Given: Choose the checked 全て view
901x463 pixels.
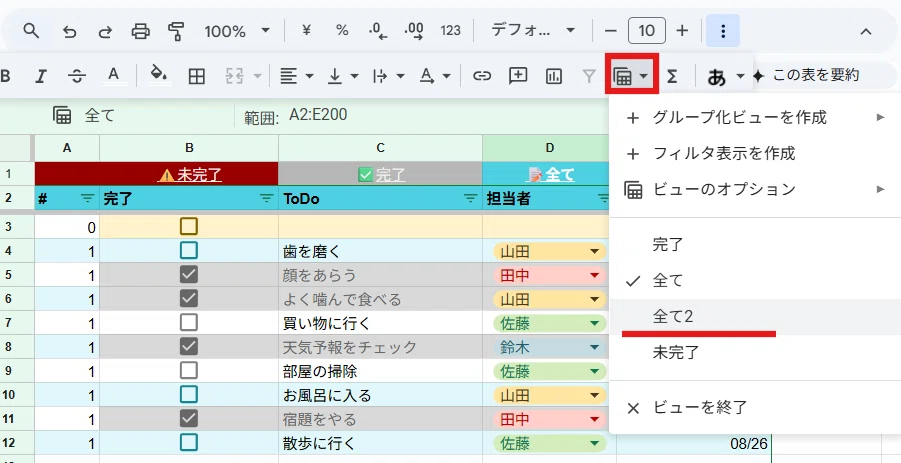Looking at the screenshot, I should (x=755, y=280).
